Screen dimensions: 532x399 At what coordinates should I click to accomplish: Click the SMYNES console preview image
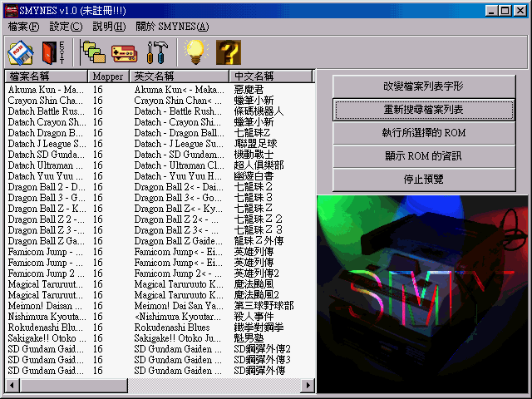422,294
